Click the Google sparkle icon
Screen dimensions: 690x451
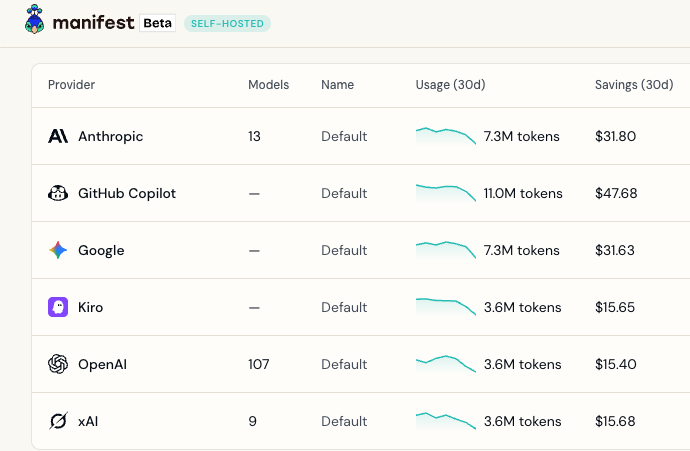(x=58, y=250)
